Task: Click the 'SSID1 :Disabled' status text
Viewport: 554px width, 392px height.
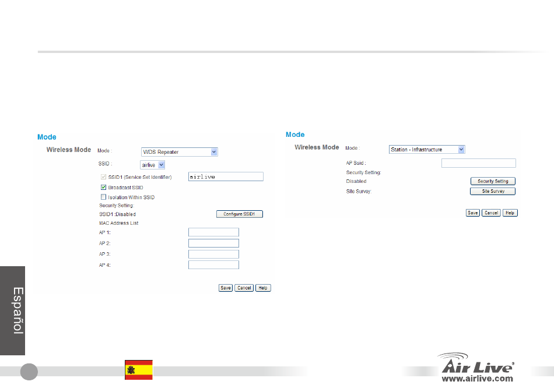Action: [x=117, y=214]
